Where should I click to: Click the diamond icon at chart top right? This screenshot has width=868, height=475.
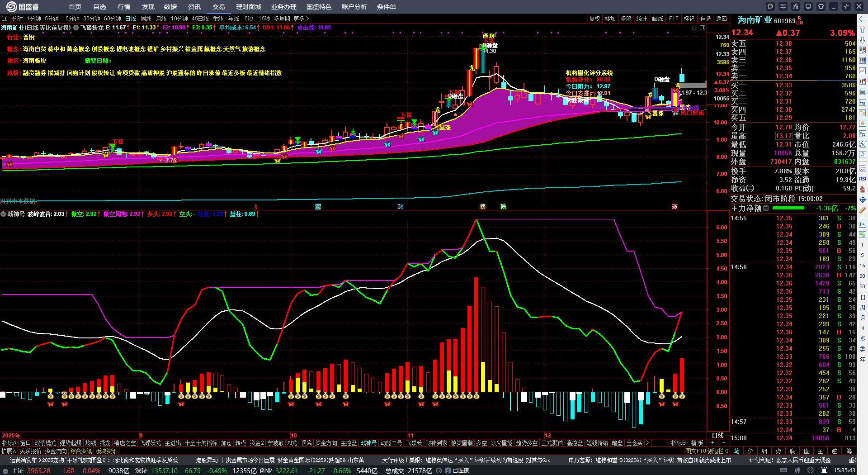coord(694,28)
